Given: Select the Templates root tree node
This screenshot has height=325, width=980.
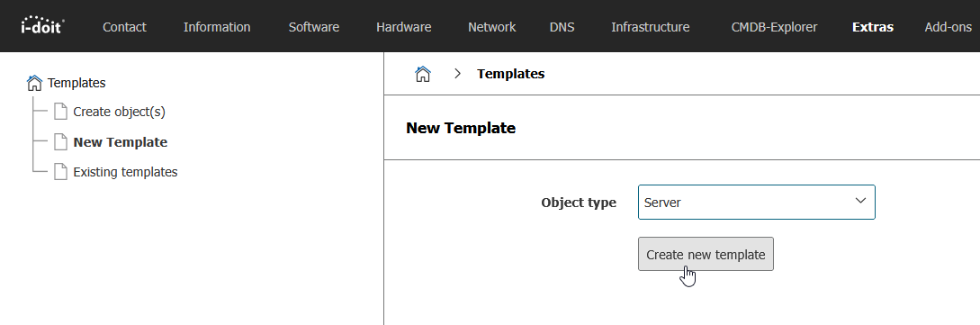Looking at the screenshot, I should coord(76,83).
